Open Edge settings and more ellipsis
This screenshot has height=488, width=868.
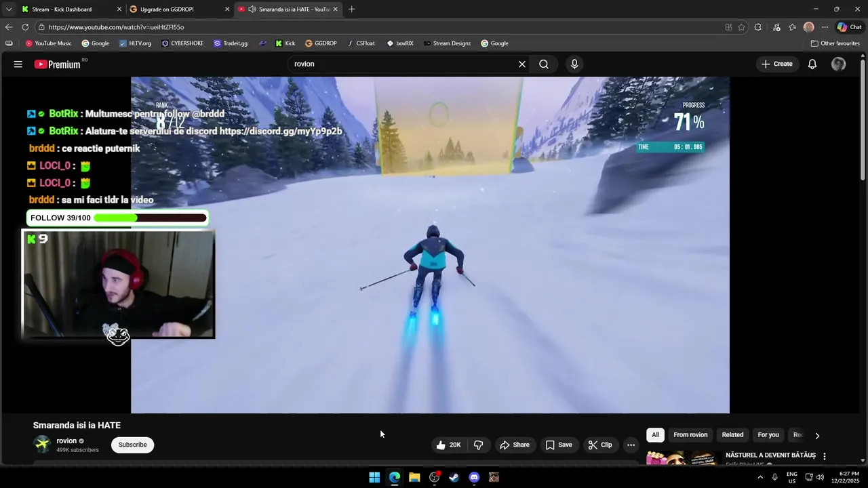point(825,27)
